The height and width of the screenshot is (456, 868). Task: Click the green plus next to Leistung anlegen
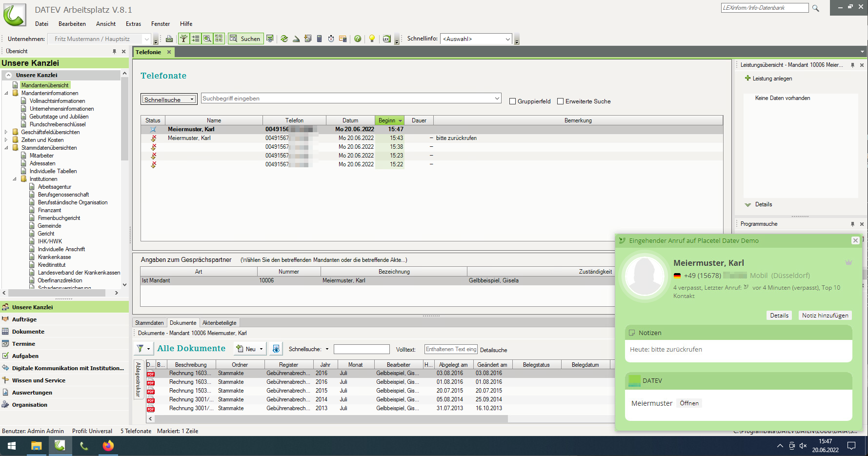tap(747, 78)
